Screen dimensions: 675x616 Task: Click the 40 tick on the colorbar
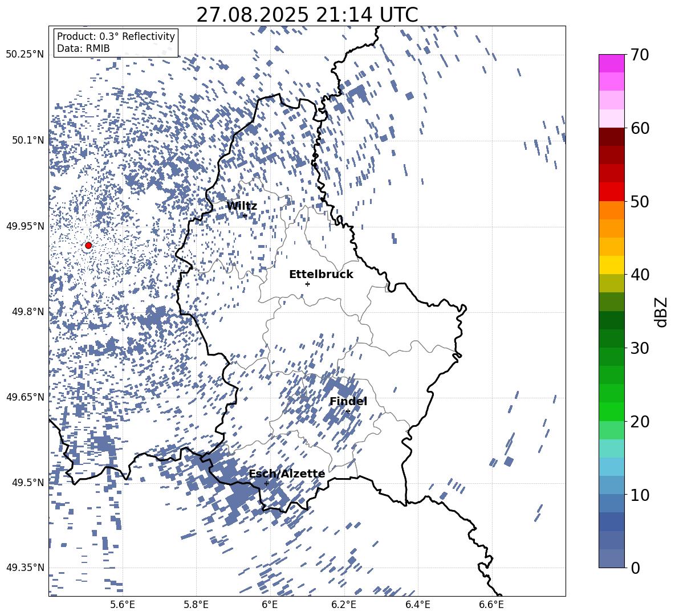640,275
